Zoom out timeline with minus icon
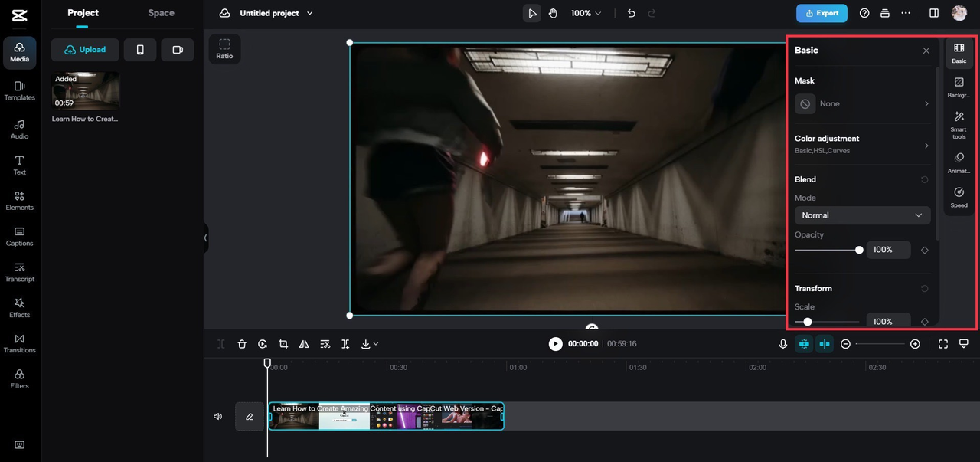 coord(845,344)
